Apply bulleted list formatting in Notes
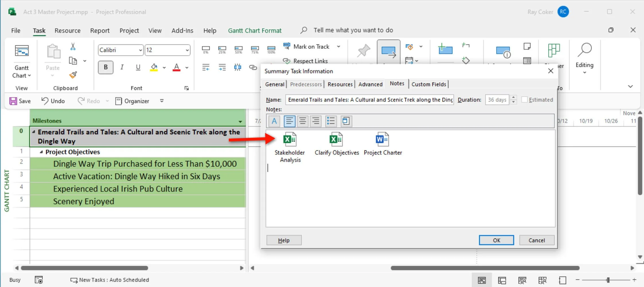 click(330, 121)
